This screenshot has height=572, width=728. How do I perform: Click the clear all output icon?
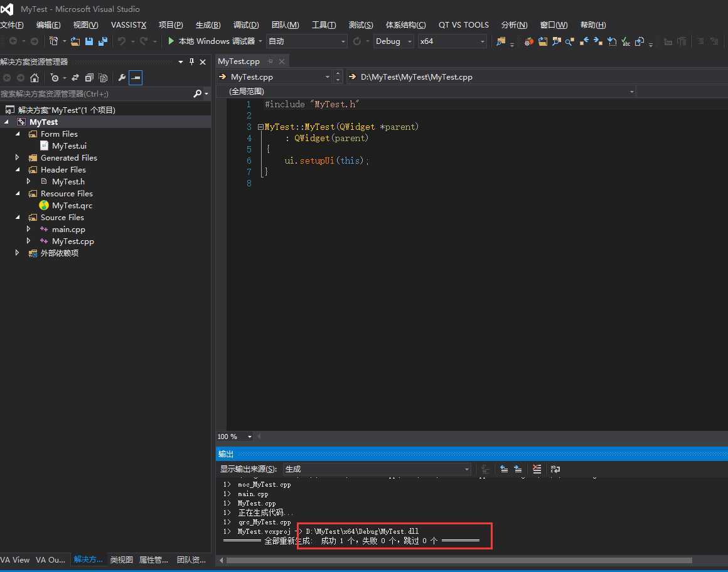(537, 469)
